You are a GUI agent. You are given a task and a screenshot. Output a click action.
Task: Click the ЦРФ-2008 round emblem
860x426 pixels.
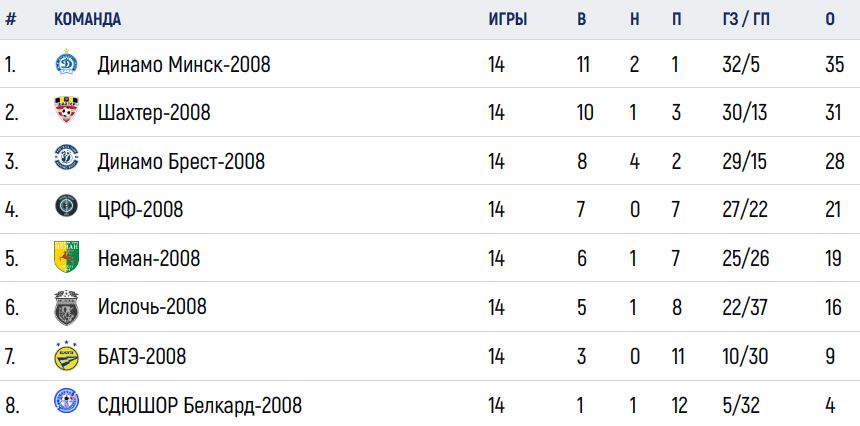[x=66, y=206]
